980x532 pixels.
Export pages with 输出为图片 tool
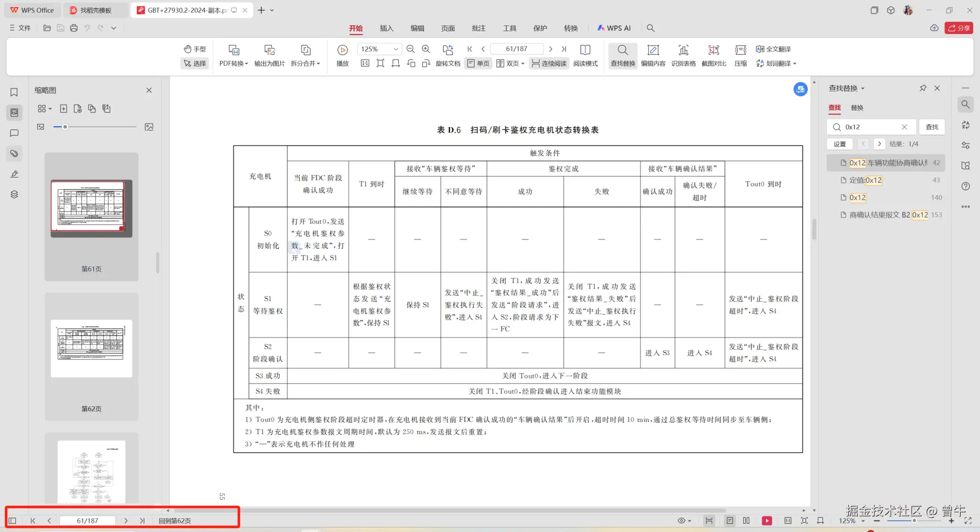point(269,56)
